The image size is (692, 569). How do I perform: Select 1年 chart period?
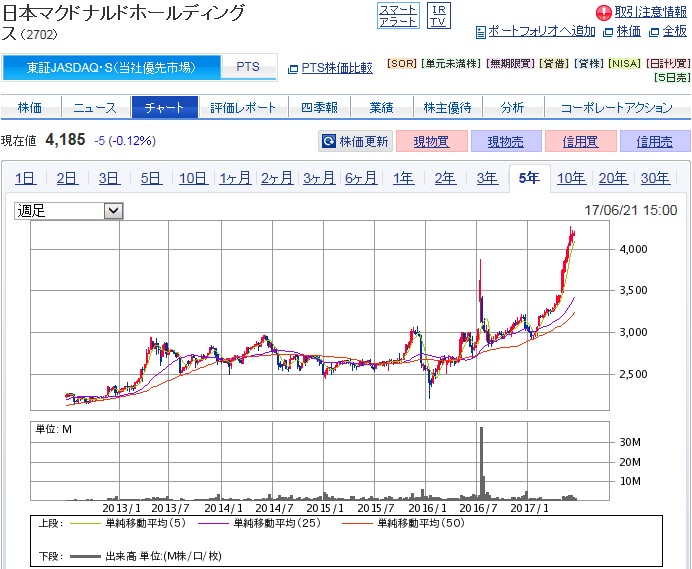coord(403,178)
